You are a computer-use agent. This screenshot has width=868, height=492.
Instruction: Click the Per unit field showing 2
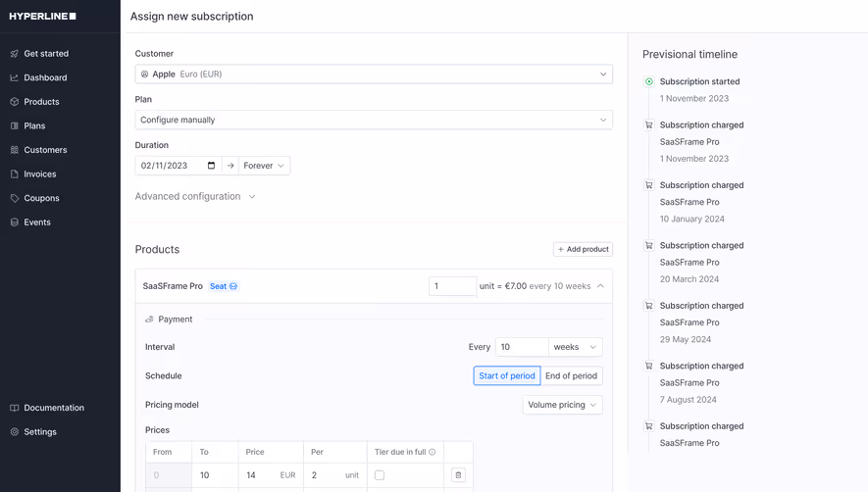pos(335,474)
